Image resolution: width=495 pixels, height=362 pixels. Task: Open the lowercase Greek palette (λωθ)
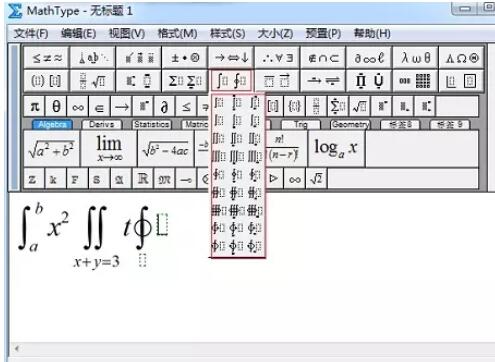click(x=415, y=58)
